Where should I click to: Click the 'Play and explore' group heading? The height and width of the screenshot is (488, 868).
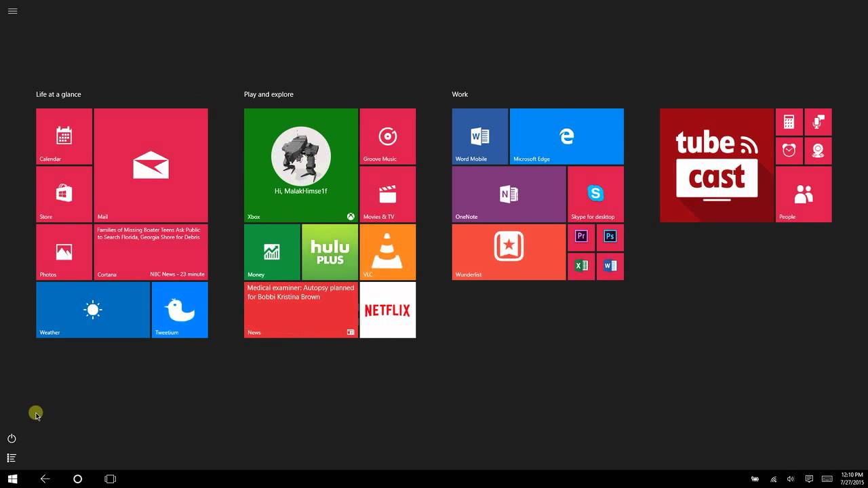pos(269,94)
